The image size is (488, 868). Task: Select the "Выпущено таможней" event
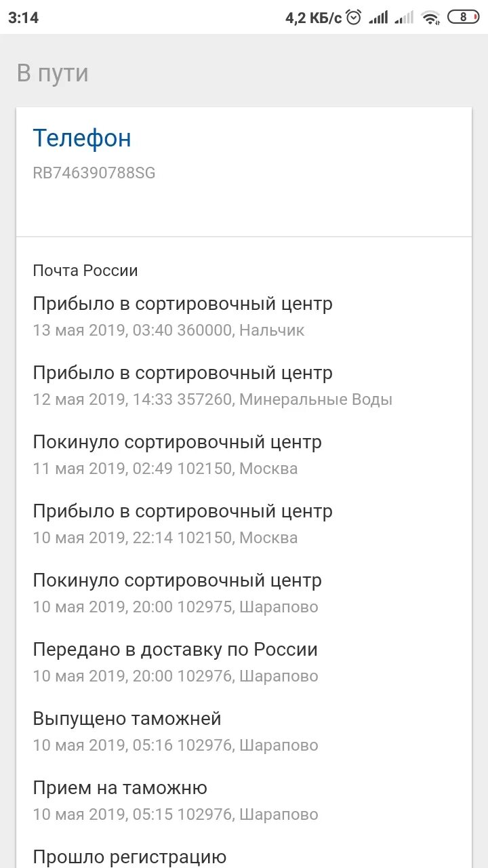pyautogui.click(x=175, y=732)
